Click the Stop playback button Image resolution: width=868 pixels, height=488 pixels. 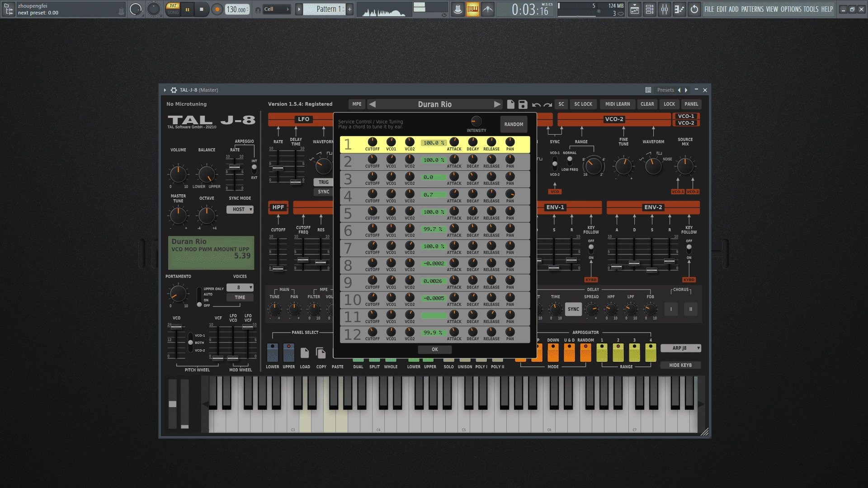pos(202,9)
